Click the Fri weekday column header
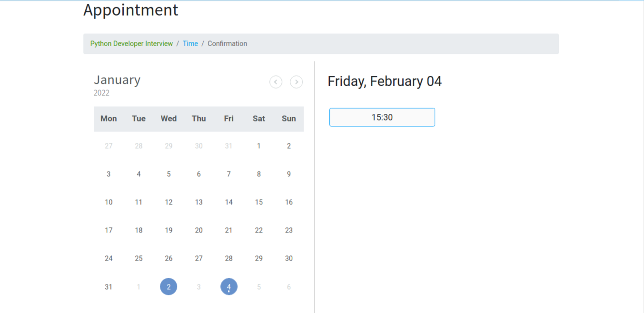 [228, 119]
